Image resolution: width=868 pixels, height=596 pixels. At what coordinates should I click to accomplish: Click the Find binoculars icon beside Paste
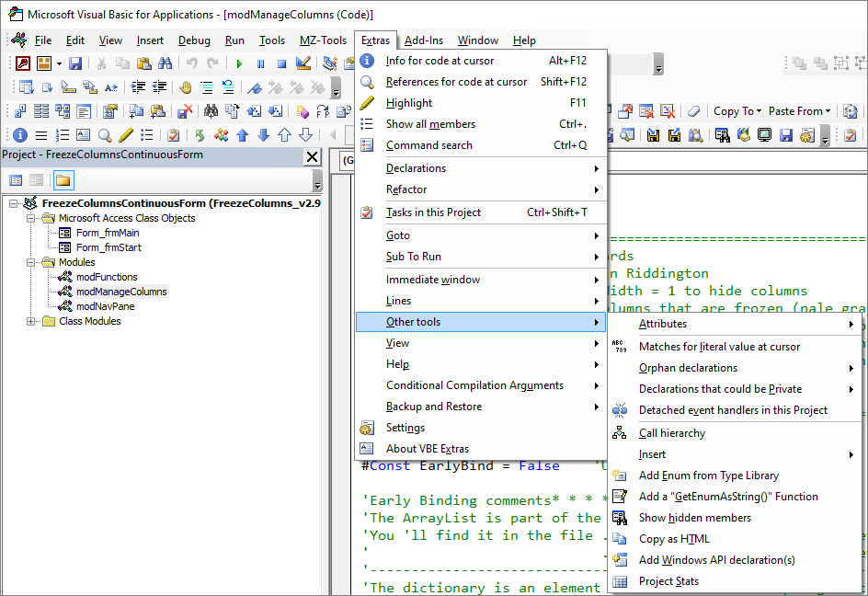(x=165, y=63)
